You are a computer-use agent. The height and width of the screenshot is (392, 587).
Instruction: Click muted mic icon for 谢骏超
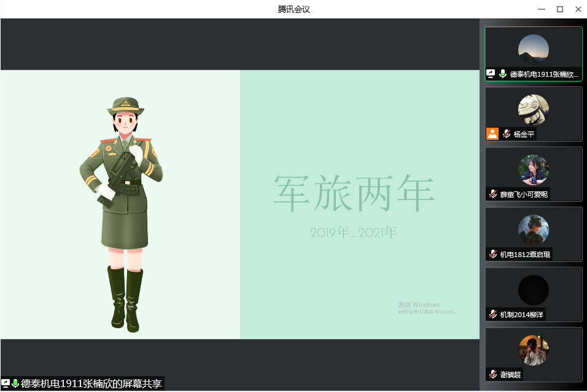(492, 374)
